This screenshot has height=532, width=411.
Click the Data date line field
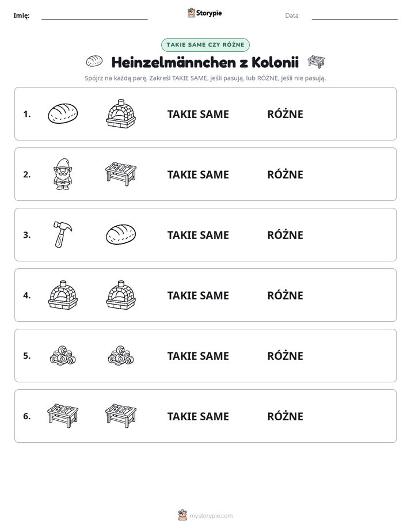pyautogui.click(x=355, y=16)
